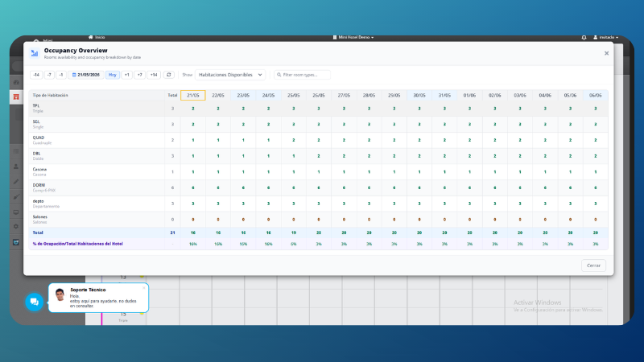Click the red hotel icon in the sidebar
The height and width of the screenshot is (362, 644).
tap(16, 97)
